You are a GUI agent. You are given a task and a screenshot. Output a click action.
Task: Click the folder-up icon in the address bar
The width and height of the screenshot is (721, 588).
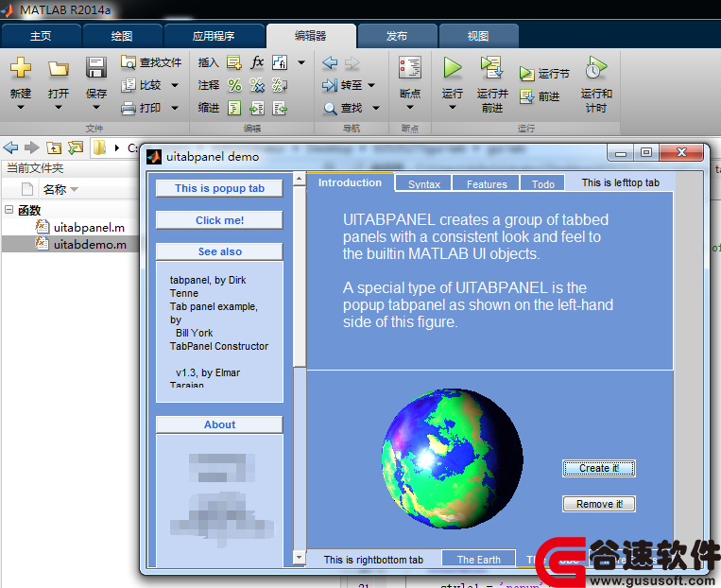(54, 147)
